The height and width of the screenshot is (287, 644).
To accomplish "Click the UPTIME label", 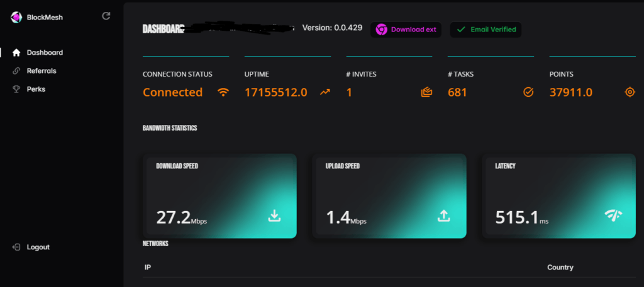I will tap(257, 74).
